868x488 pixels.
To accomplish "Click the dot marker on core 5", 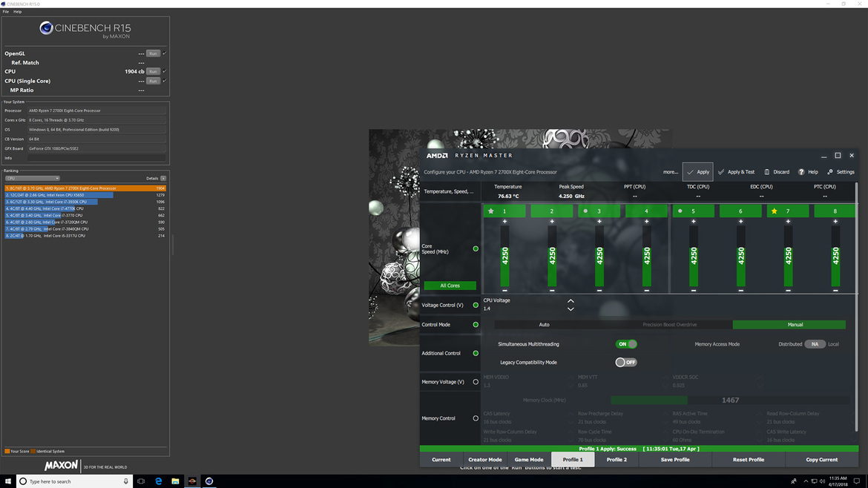I will [x=680, y=211].
